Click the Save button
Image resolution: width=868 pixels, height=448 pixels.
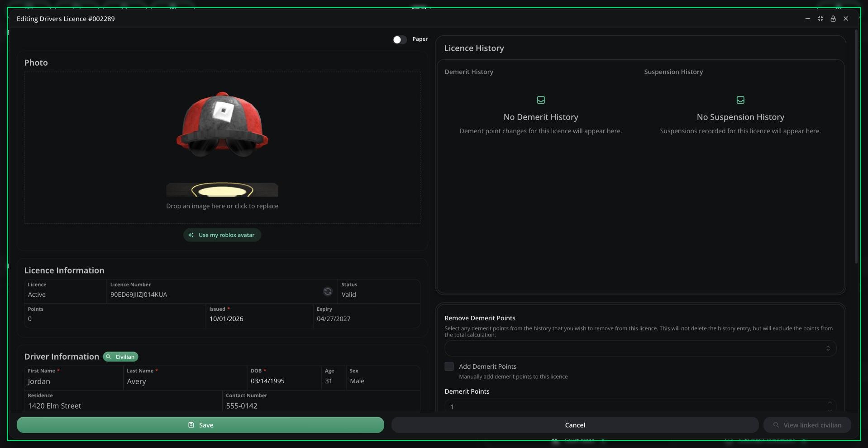coord(200,425)
